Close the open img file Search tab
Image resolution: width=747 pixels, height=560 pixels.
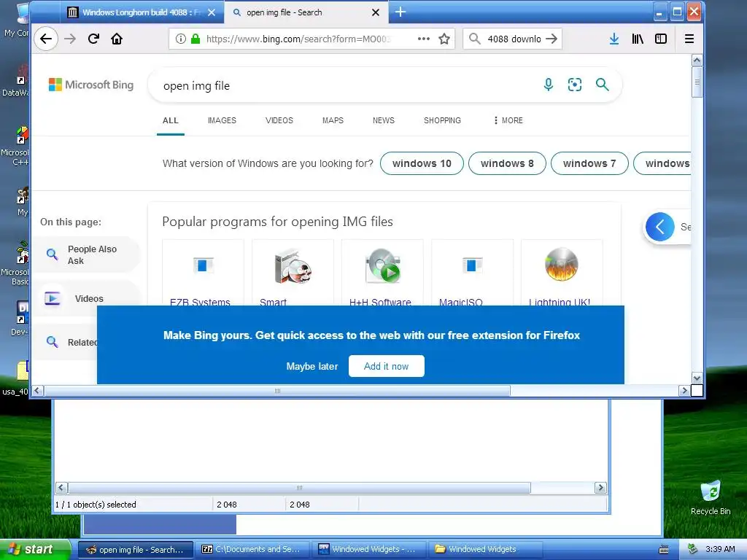point(376,12)
